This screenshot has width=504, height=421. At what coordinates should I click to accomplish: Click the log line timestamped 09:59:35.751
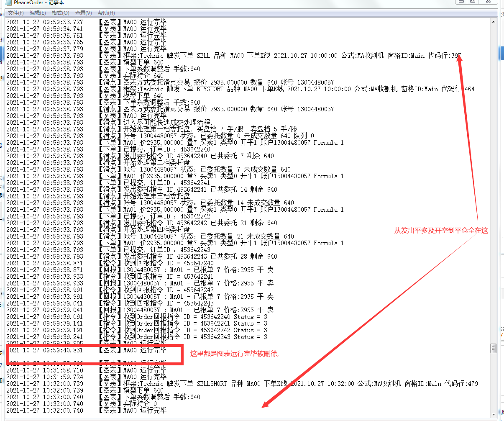click(x=86, y=35)
